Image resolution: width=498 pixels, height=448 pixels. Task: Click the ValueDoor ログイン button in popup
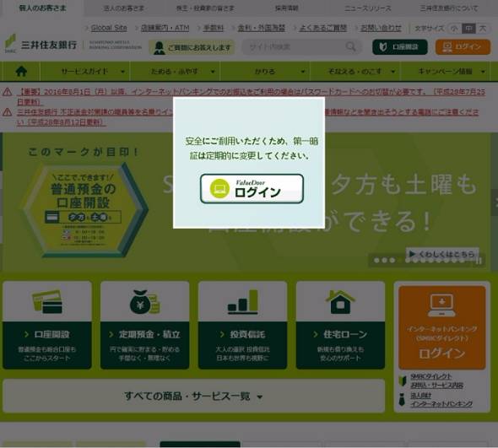[x=252, y=189]
